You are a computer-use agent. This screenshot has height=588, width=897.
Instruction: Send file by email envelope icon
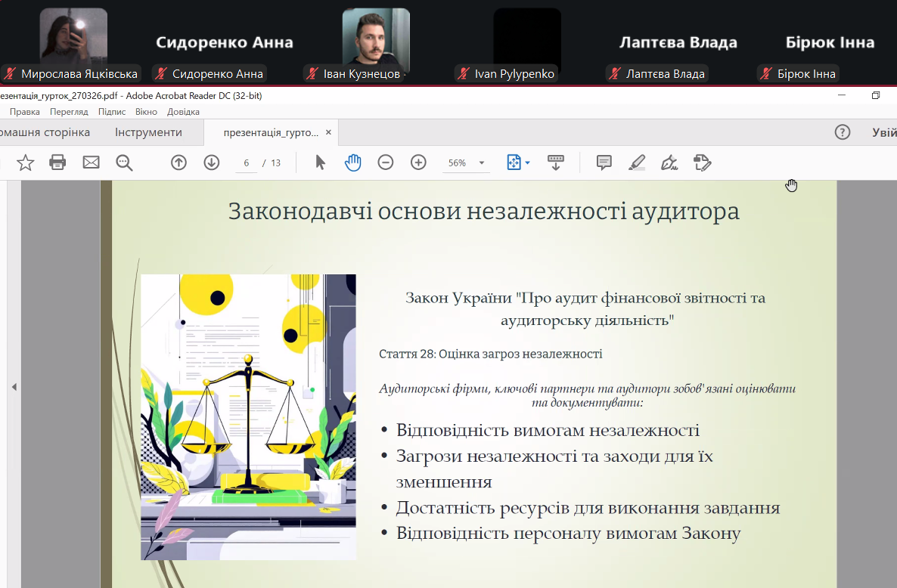click(x=91, y=162)
